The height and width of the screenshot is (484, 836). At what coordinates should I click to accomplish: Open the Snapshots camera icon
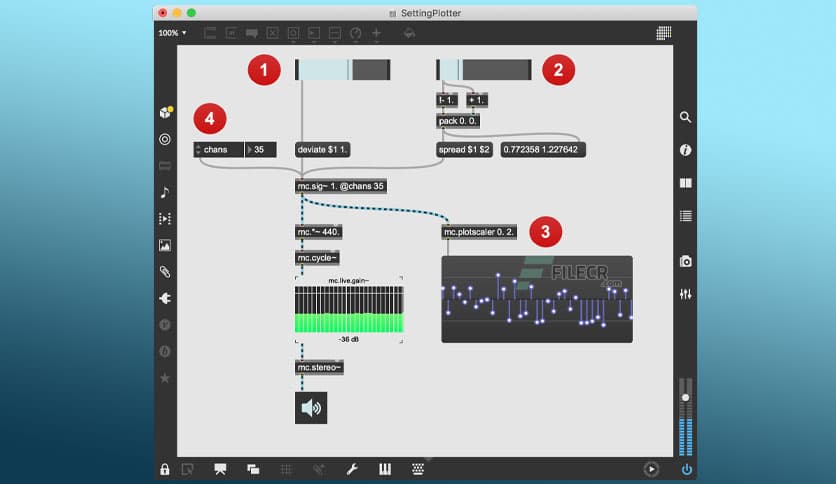pos(686,261)
